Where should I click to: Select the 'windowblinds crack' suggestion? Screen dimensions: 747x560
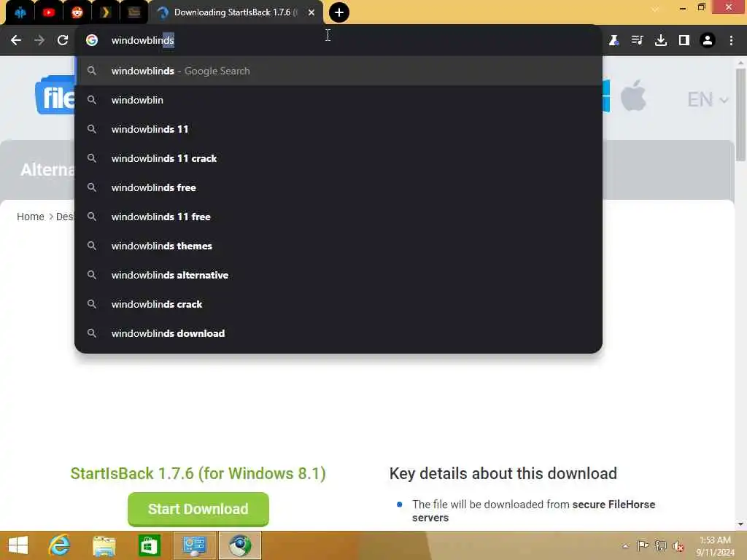[x=338, y=304]
